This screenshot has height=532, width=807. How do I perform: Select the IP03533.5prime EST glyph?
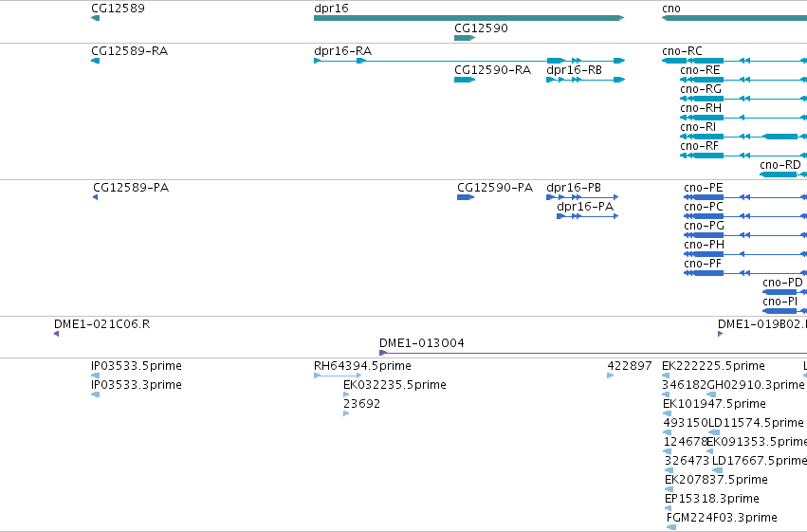click(x=95, y=376)
